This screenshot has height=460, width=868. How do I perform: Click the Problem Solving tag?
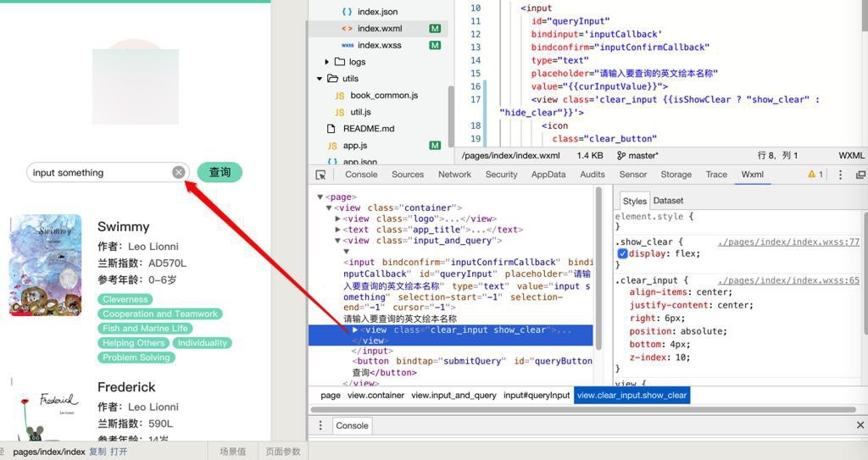(136, 357)
